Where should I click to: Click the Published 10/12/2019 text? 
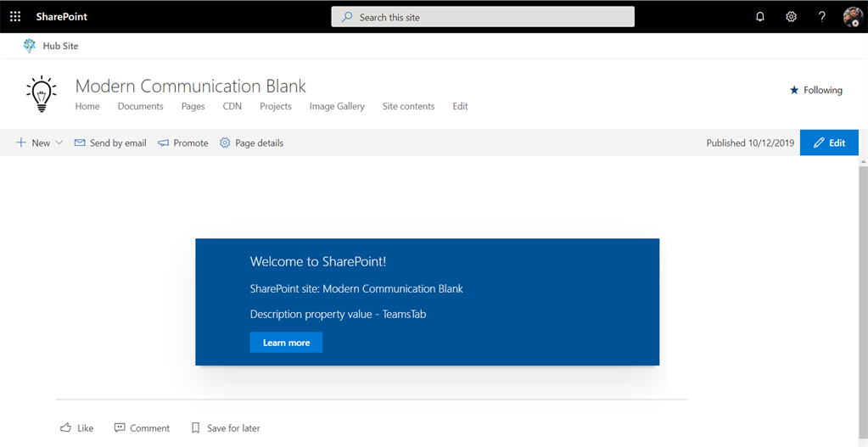point(750,142)
